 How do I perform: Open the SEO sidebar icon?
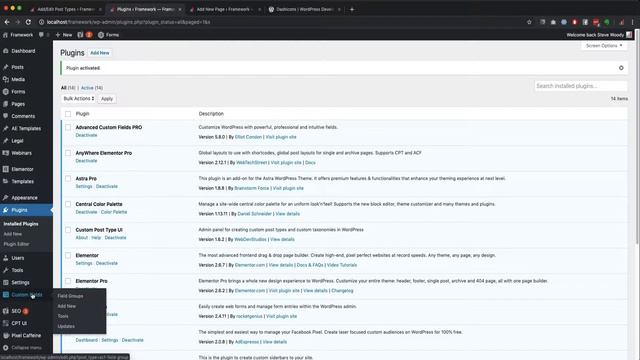(6, 311)
